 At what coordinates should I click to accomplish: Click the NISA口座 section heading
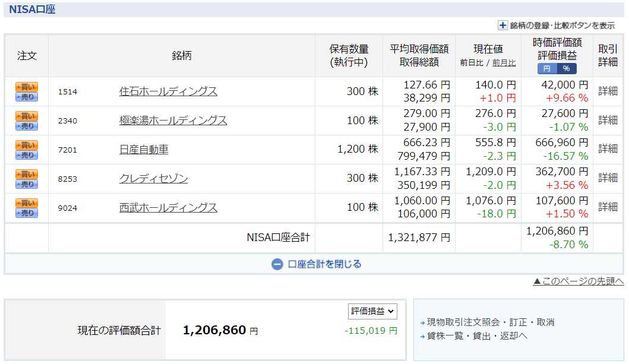(32, 10)
